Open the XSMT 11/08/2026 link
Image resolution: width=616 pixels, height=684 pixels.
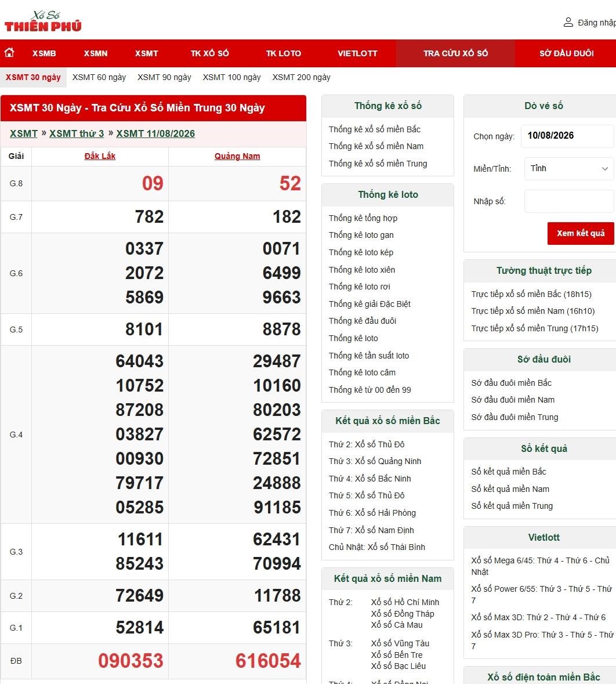pyautogui.click(x=155, y=133)
